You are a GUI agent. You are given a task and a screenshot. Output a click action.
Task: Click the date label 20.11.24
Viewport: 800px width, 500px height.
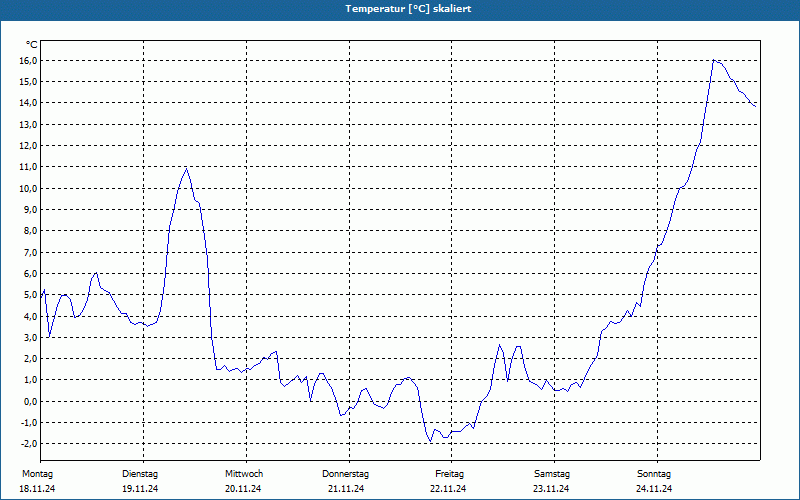pos(243,489)
